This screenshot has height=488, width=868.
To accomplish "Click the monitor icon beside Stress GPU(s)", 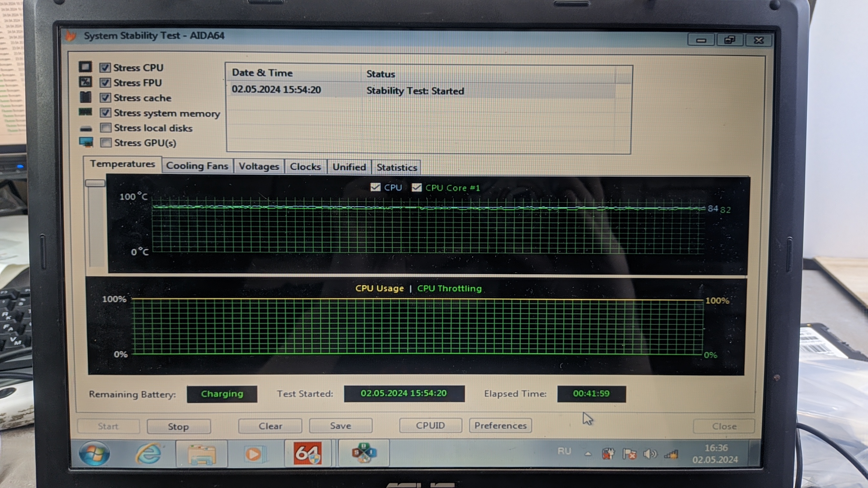I will tap(86, 142).
